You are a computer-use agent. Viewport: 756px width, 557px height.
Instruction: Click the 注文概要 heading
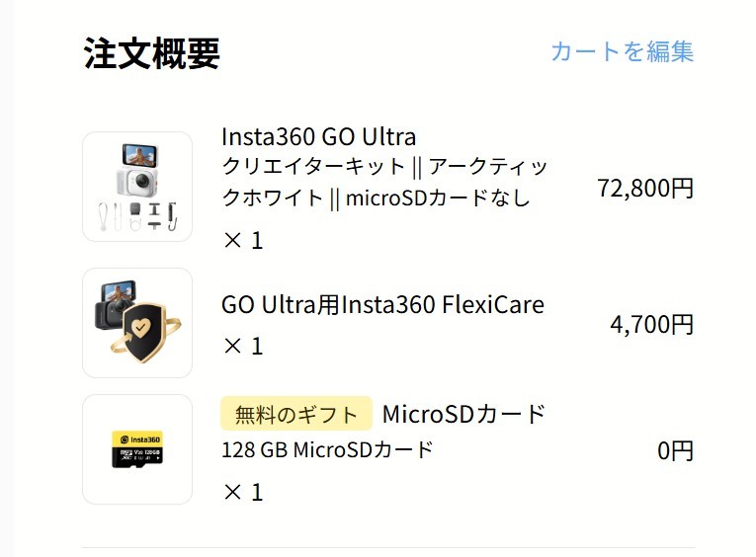152,53
